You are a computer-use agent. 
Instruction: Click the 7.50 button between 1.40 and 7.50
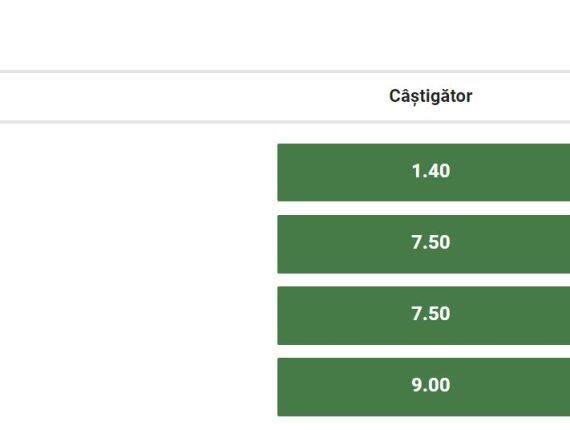pyautogui.click(x=424, y=244)
